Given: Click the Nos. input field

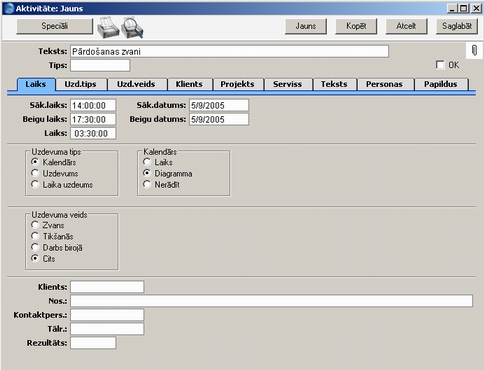Looking at the screenshot, I should (271, 301).
